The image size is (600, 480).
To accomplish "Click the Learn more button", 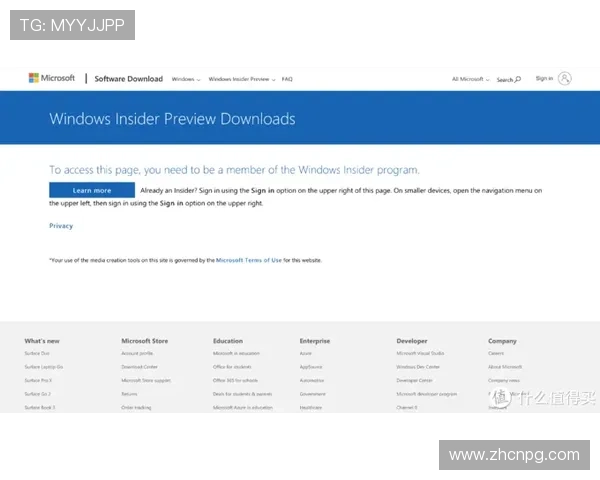I will (x=92, y=190).
